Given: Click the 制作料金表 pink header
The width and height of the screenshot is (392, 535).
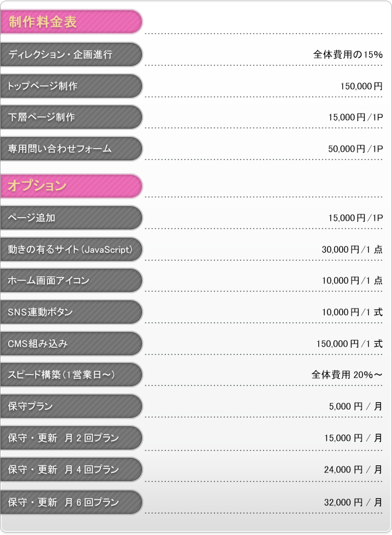Looking at the screenshot, I should (71, 22).
